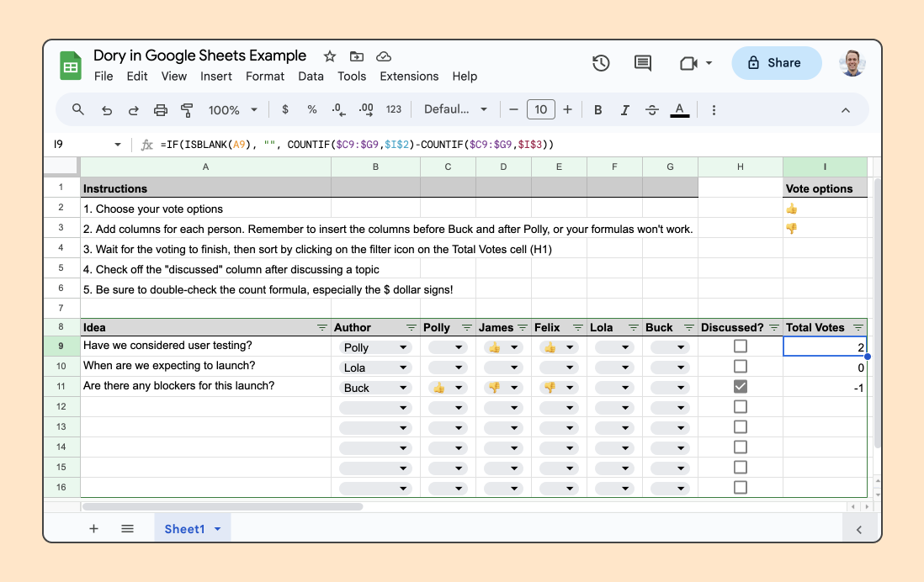
Task: Toggle Discussed checkbox in row 13
Action: tap(741, 427)
